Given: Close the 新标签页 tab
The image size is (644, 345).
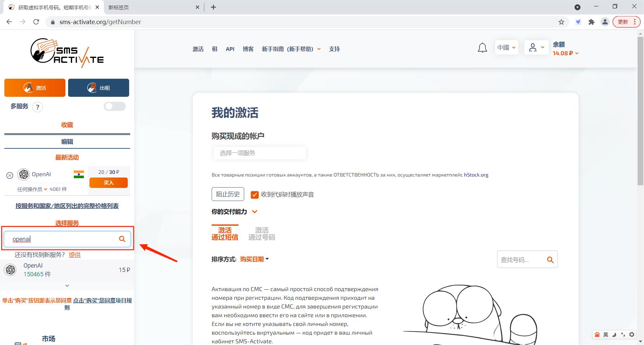Looking at the screenshot, I should pyautogui.click(x=197, y=7).
